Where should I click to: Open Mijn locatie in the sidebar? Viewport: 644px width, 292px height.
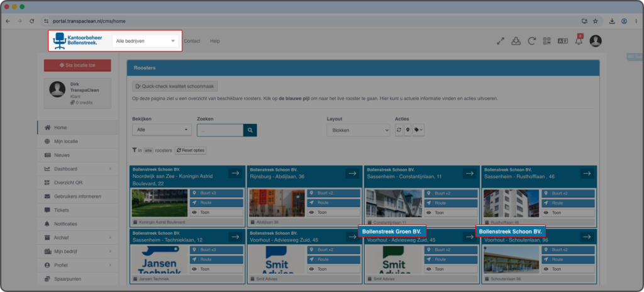click(77, 142)
